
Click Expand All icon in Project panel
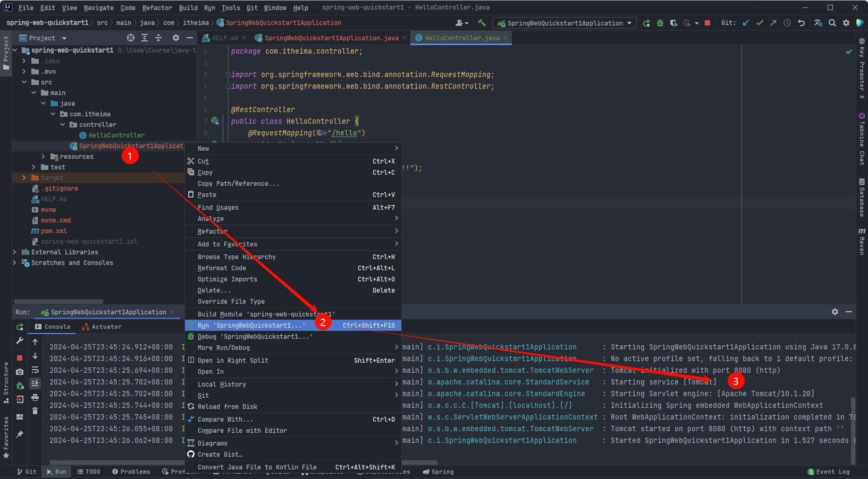[x=145, y=38]
